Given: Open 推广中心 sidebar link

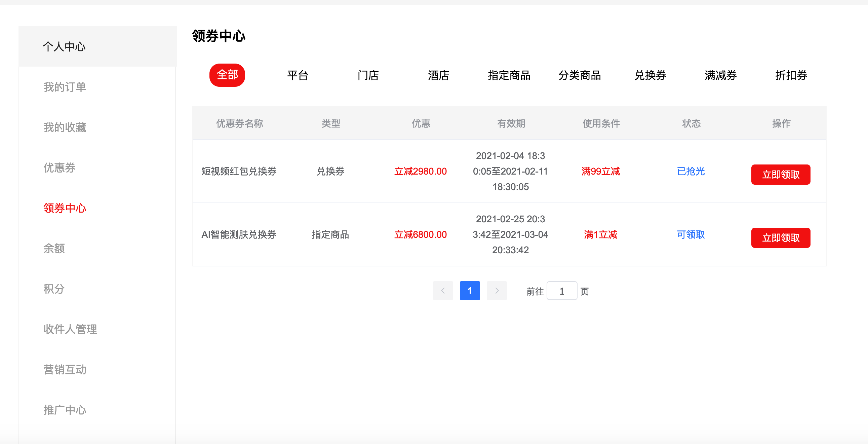Looking at the screenshot, I should (x=65, y=410).
